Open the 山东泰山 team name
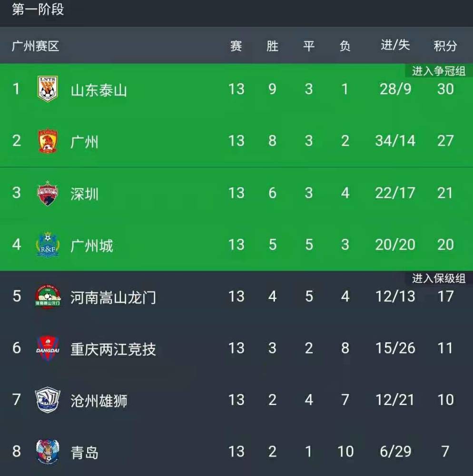The width and height of the screenshot is (473, 476). click(99, 90)
